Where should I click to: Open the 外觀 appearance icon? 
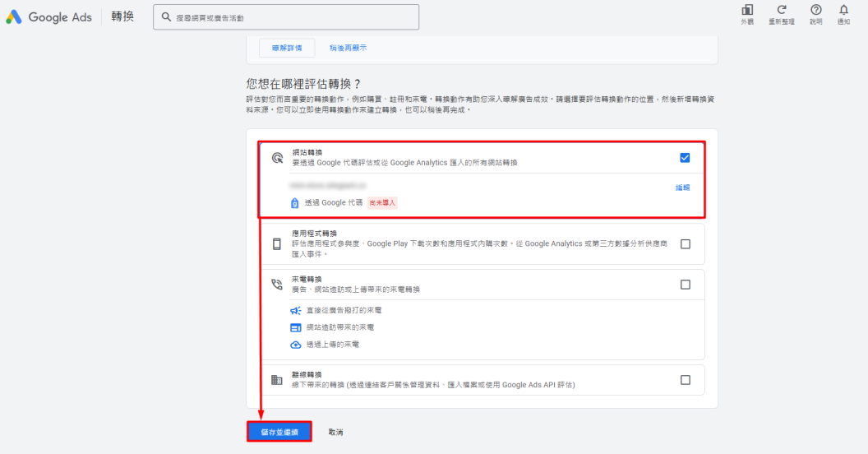click(x=746, y=11)
